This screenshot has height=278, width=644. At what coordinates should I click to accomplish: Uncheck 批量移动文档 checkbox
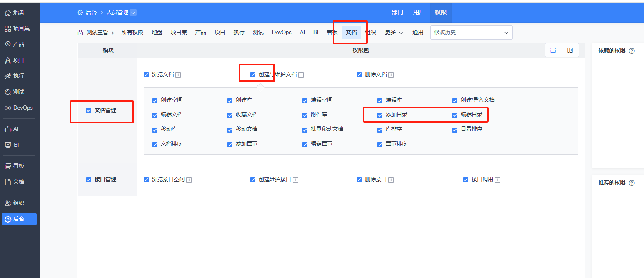(305, 130)
